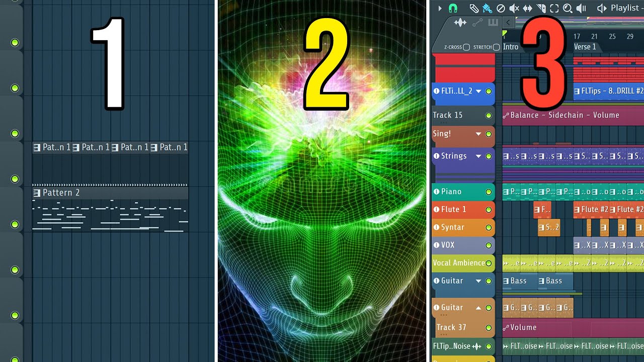Mute the Track 15 track

pos(488,115)
